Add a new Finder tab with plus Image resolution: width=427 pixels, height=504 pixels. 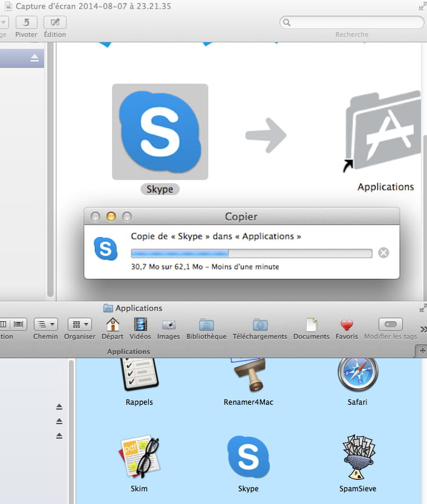tap(422, 351)
